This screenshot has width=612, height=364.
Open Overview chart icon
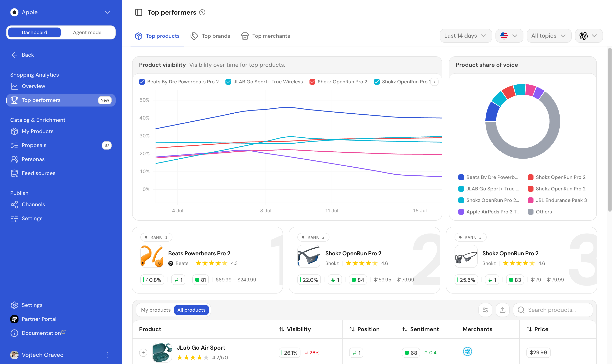[14, 86]
